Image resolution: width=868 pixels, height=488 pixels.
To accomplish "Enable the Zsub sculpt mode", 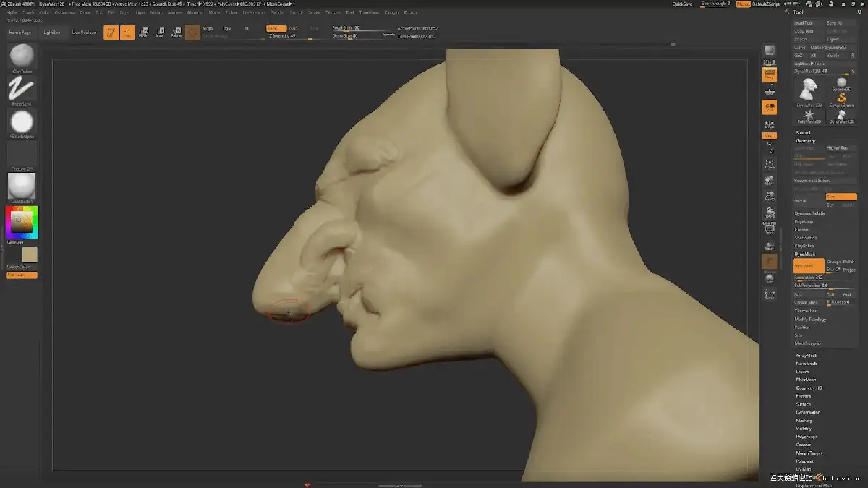I will coord(293,28).
